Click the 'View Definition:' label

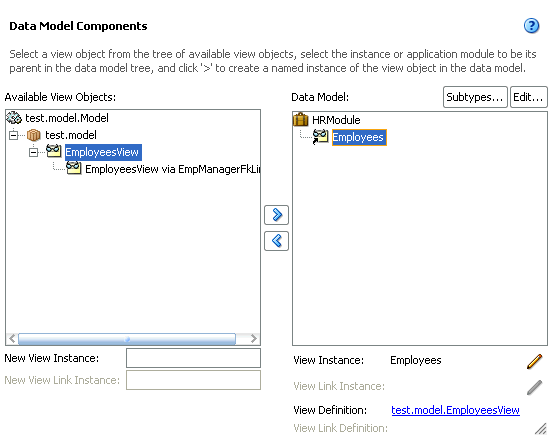tap(330, 410)
